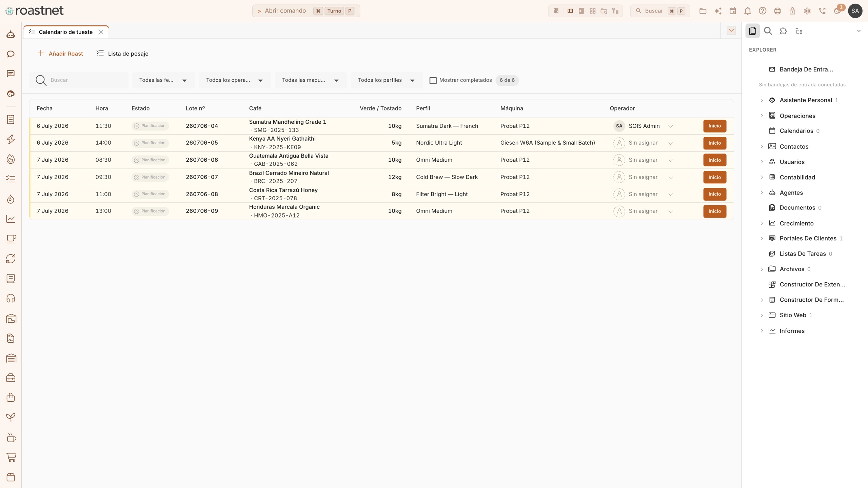Open the settings gear icon
This screenshot has height=488, width=868.
807,11
